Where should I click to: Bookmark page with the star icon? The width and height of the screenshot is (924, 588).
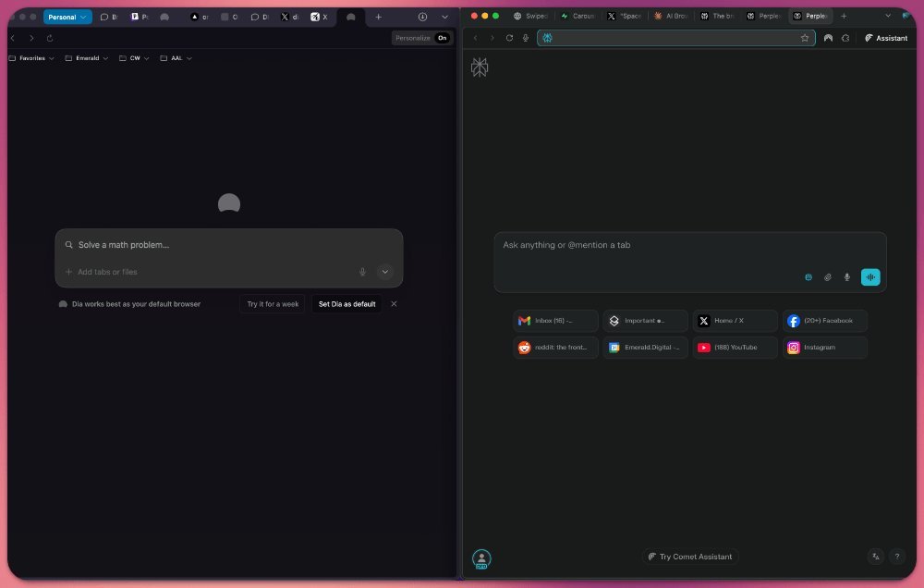(x=804, y=38)
